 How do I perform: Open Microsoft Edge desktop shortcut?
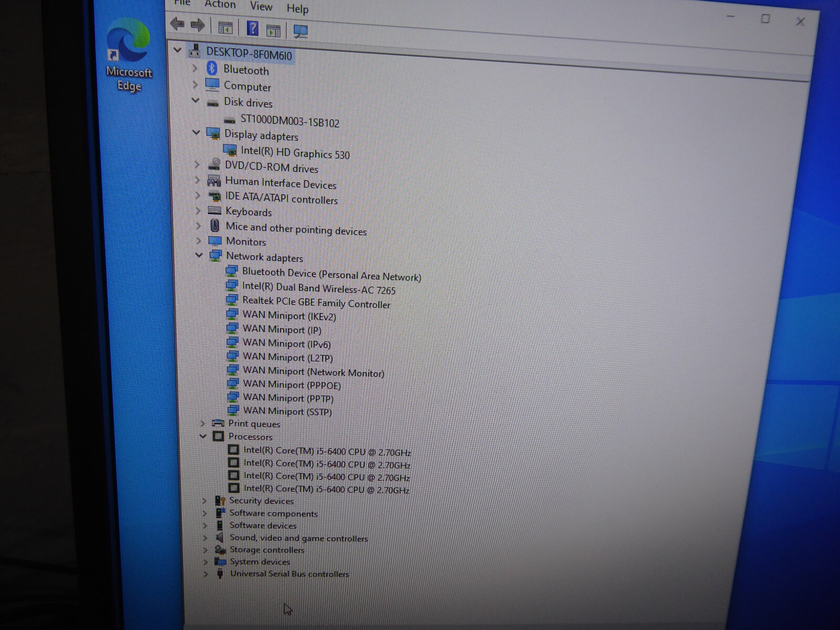coord(129,56)
